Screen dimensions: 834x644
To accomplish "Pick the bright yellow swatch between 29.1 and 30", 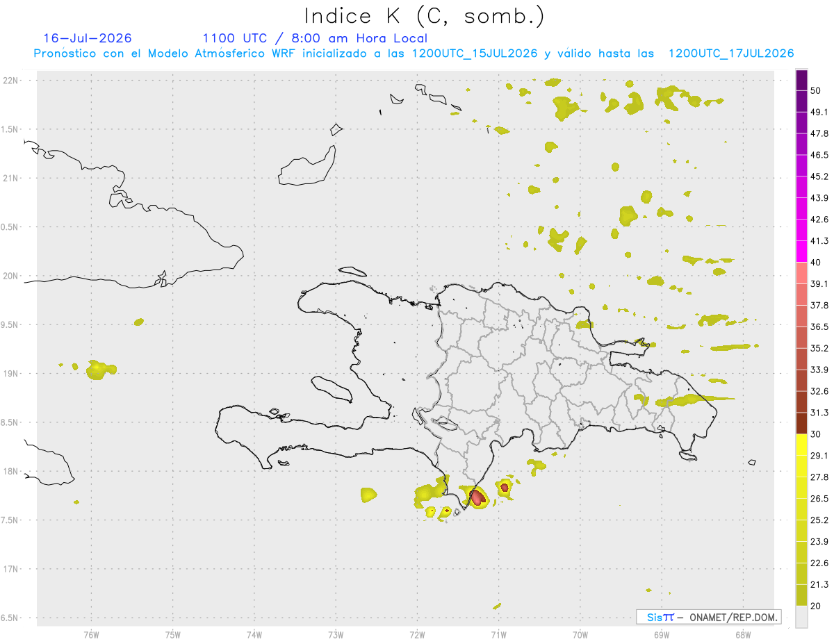I will pos(801,445).
